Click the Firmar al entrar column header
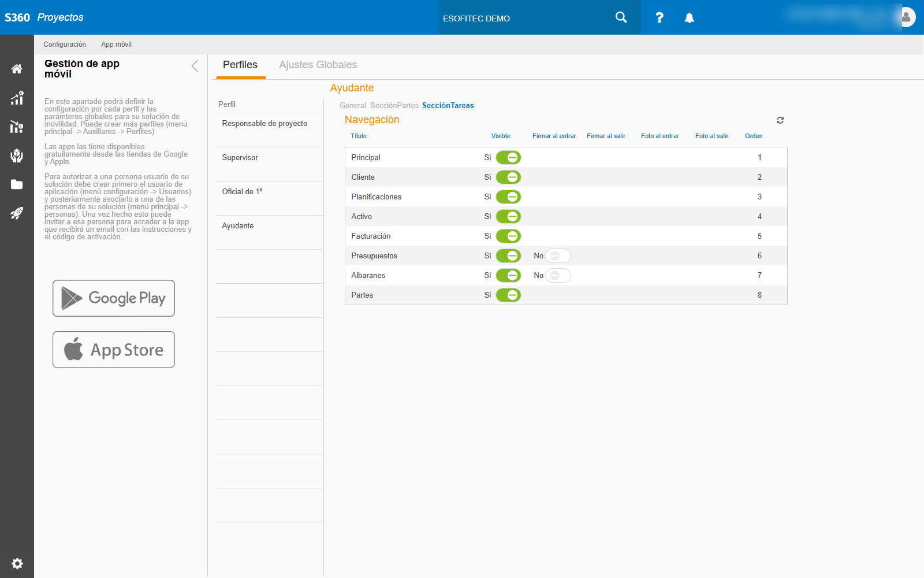Image resolution: width=924 pixels, height=578 pixels. tap(554, 136)
